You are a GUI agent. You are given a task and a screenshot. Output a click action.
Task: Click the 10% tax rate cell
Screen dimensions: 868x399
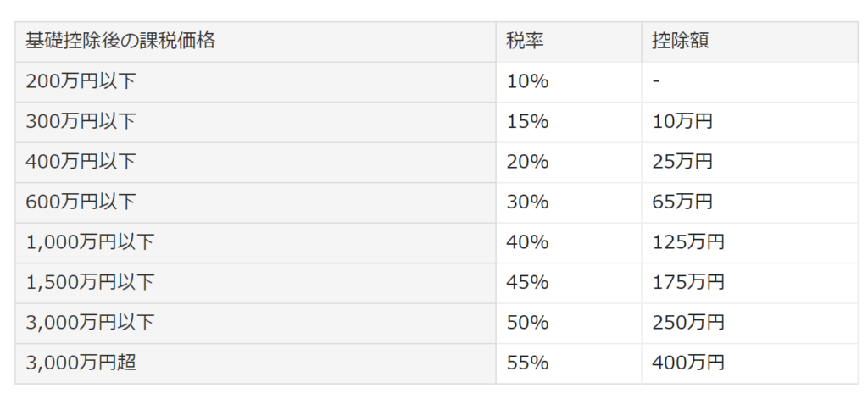tap(569, 82)
